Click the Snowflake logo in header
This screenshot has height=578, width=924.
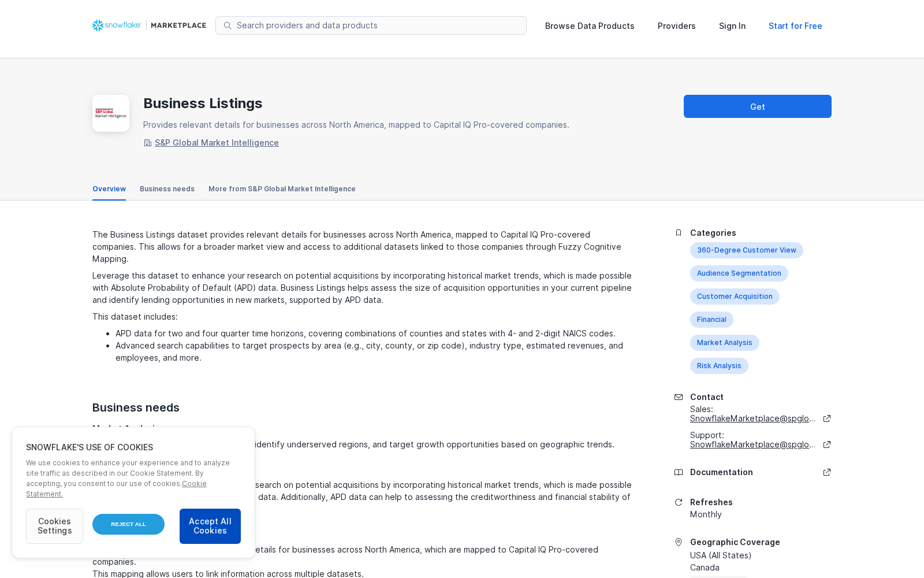(117, 25)
